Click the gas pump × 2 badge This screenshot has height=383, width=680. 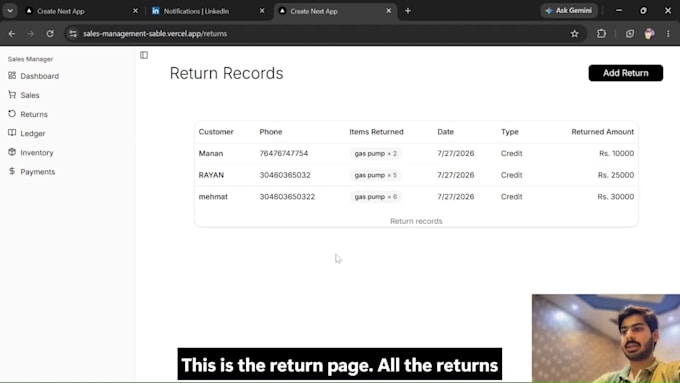376,154
